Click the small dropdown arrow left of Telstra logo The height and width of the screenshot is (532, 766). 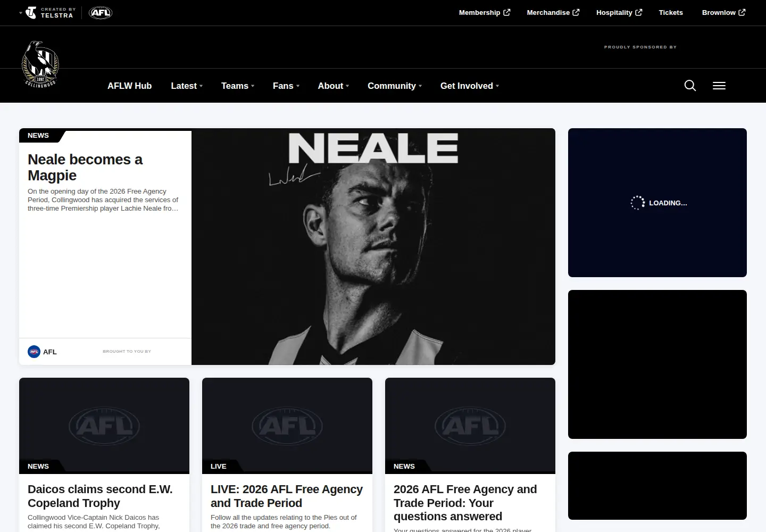click(x=21, y=13)
